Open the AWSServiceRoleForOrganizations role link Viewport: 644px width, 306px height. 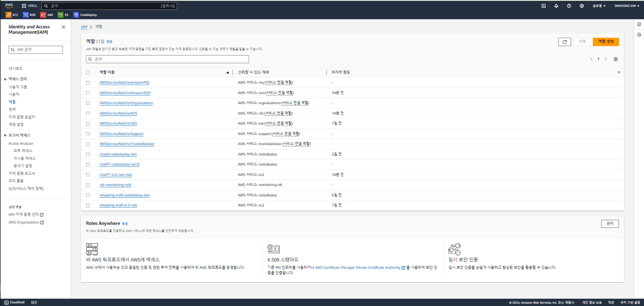[126, 103]
